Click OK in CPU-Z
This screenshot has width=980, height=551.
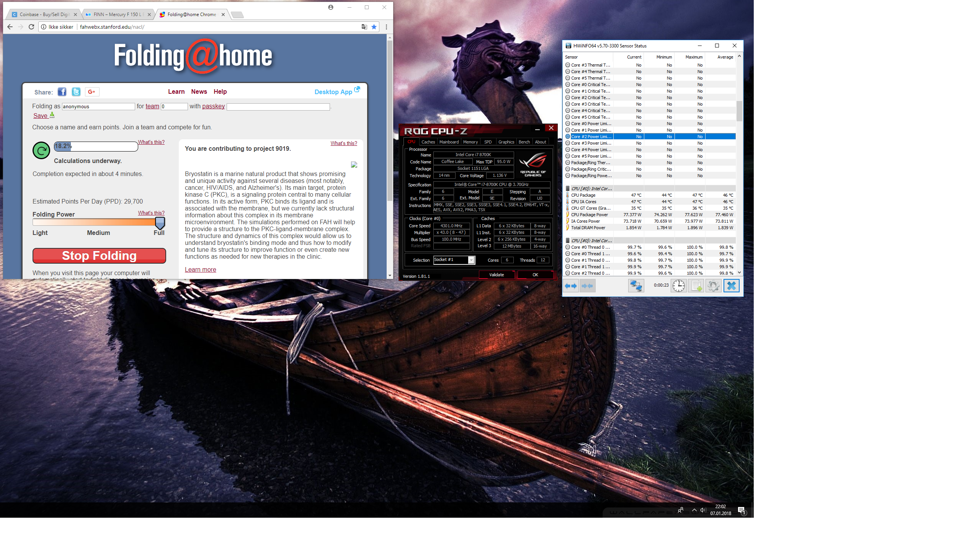tap(535, 275)
